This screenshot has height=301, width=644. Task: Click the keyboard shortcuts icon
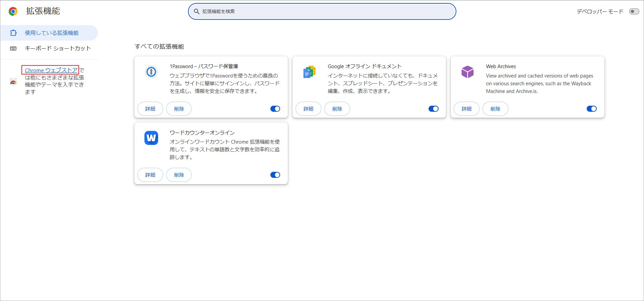coord(13,48)
